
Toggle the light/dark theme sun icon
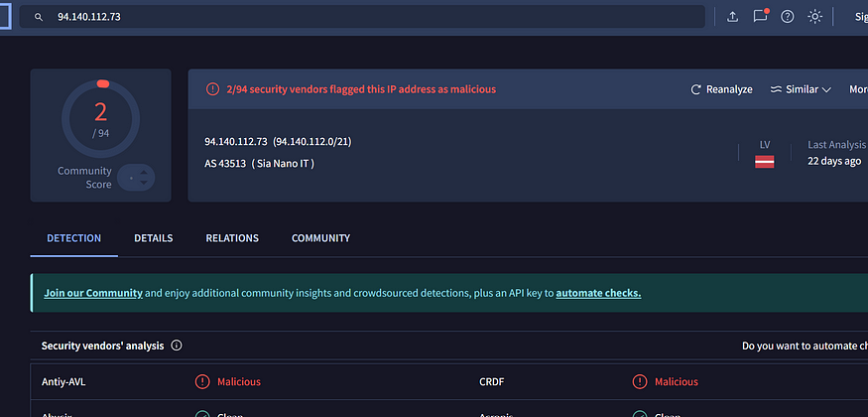click(815, 17)
